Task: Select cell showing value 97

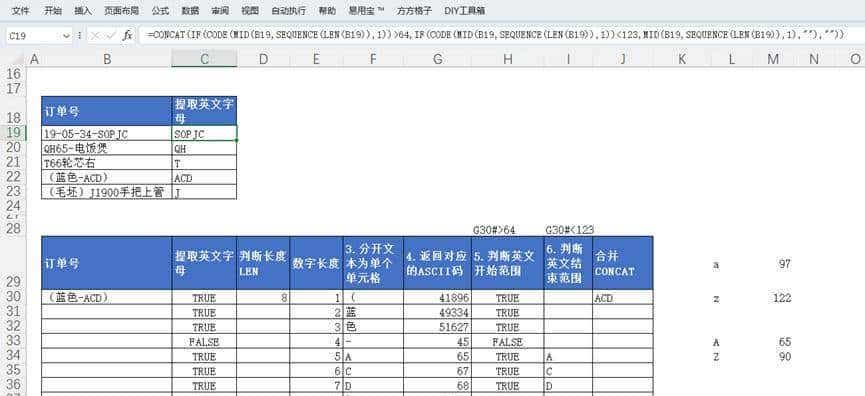Action: point(773,264)
